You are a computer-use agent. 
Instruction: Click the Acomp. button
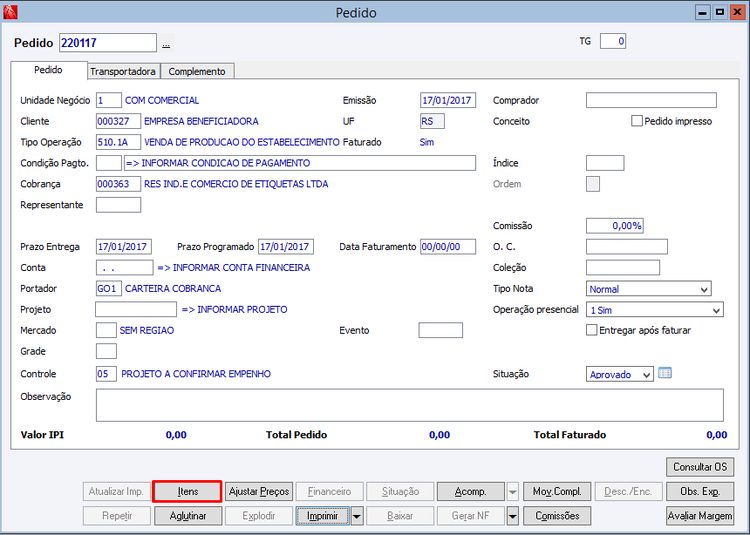pos(471,491)
